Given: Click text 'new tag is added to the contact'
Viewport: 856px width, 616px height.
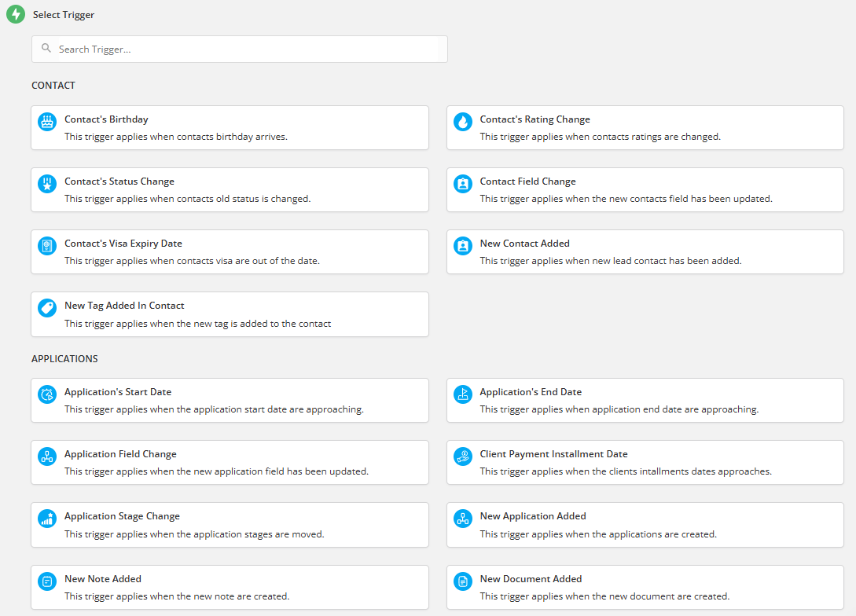Looking at the screenshot, I should (x=262, y=324).
